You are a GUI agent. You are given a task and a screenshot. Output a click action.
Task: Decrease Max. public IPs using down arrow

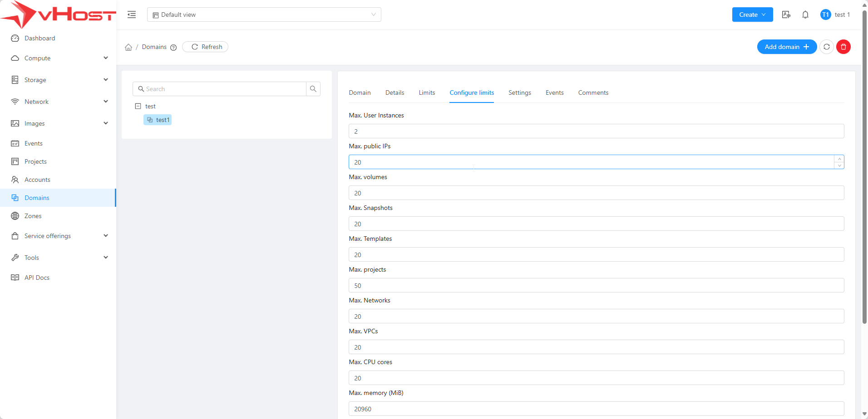839,166
